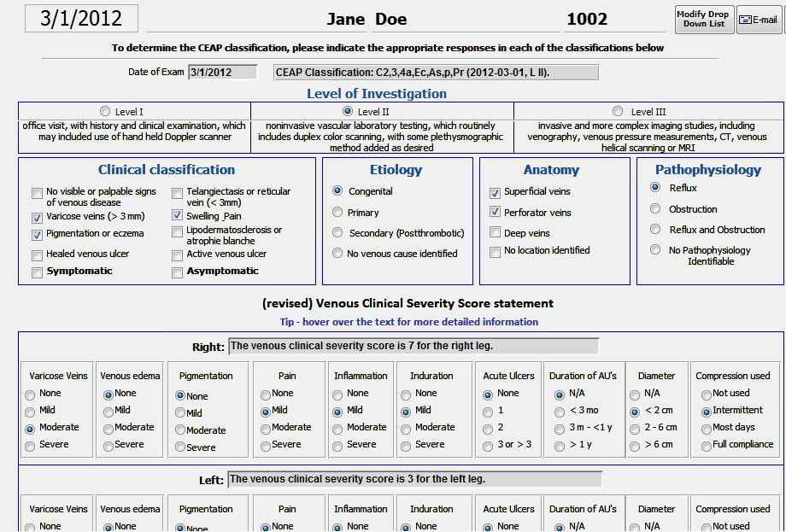The image size is (786, 532).
Task: Toggle Varicose veins (> 3 mm) checkbox
Action: (37, 218)
